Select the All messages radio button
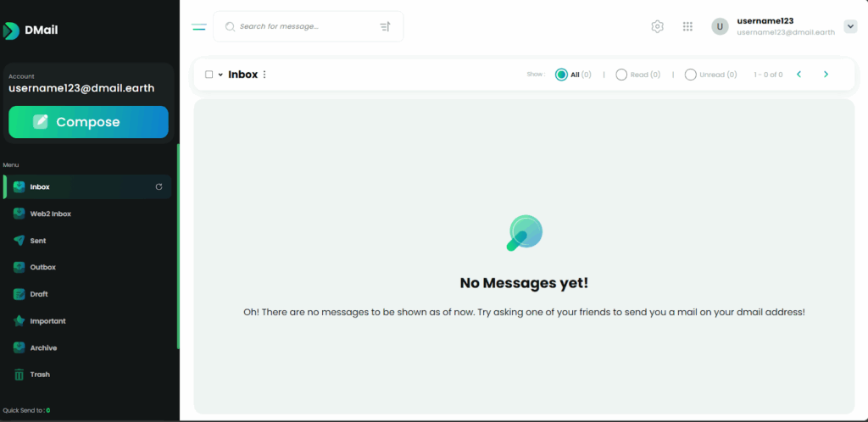The image size is (868, 422). point(561,75)
